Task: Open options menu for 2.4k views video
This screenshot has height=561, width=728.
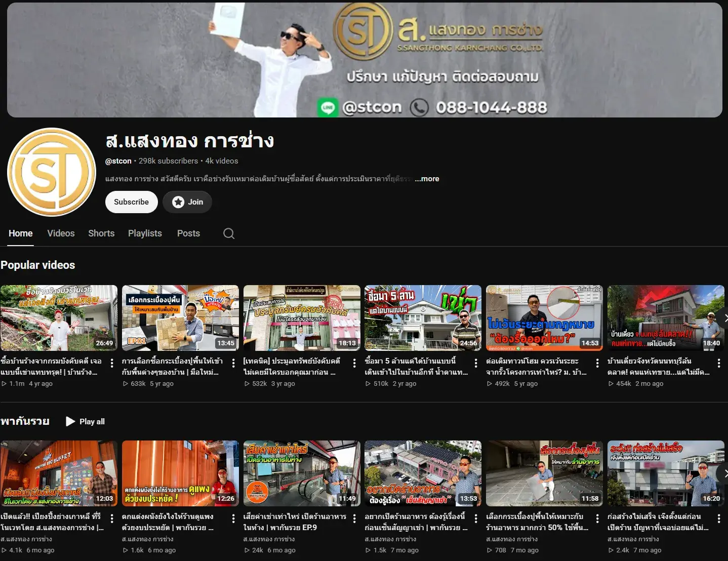Action: pos(719,518)
